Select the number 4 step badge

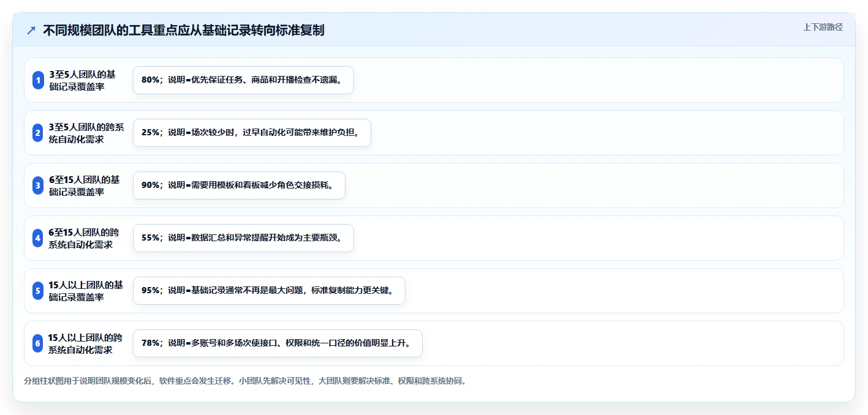pos(38,238)
